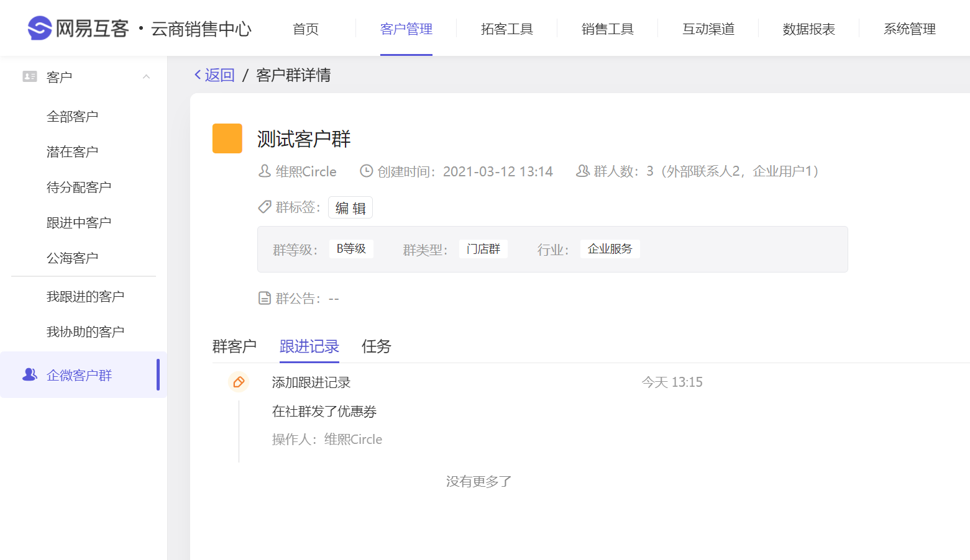Select 全部客户 in the sidebar

point(73,116)
